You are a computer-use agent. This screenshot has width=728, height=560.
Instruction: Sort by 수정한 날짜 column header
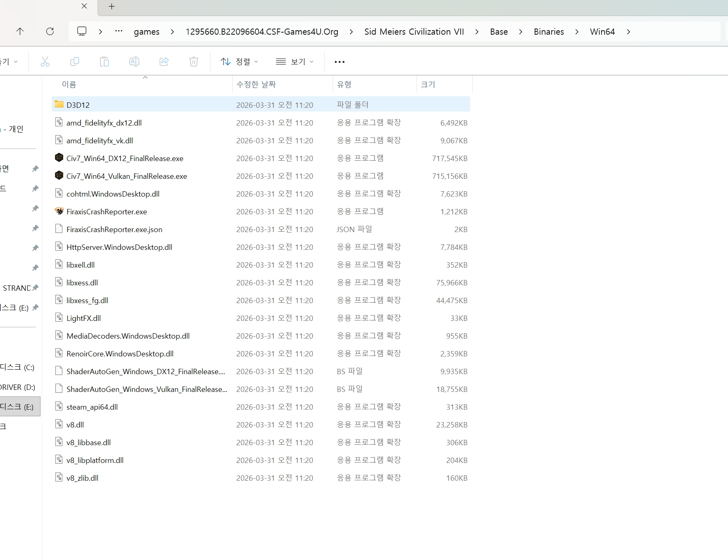pos(256,84)
